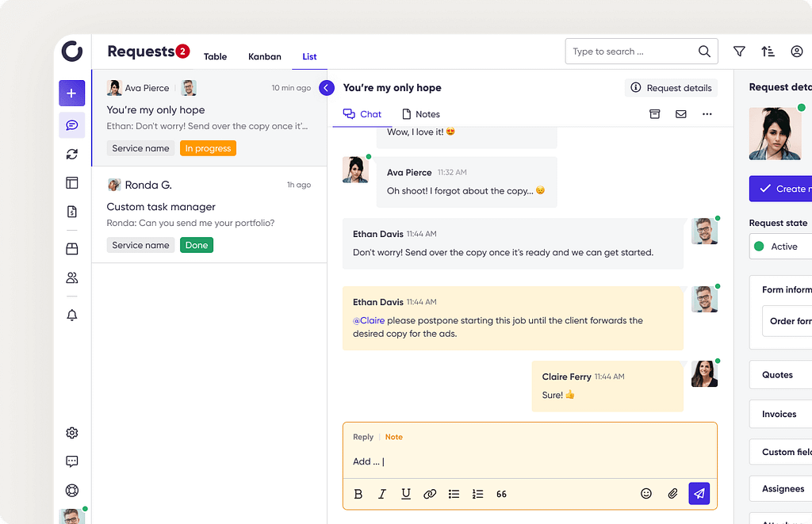Viewport: 812px width, 524px height.
Task: Expand the Invoices section
Action: pyautogui.click(x=781, y=415)
